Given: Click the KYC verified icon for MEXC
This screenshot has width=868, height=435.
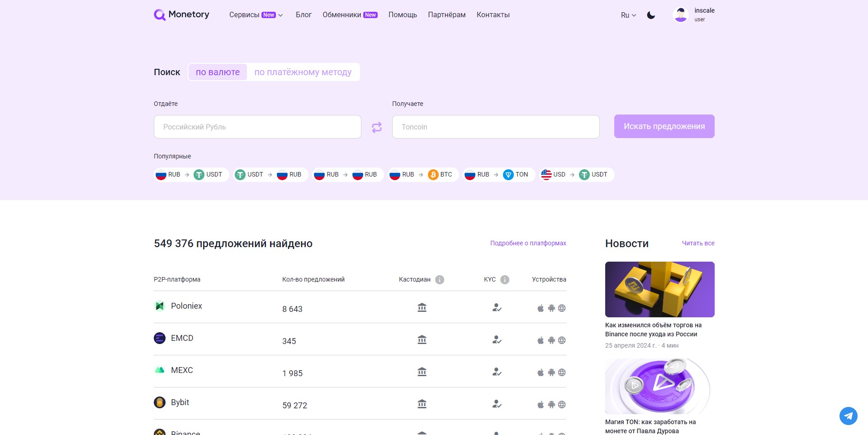Looking at the screenshot, I should pos(497,372).
